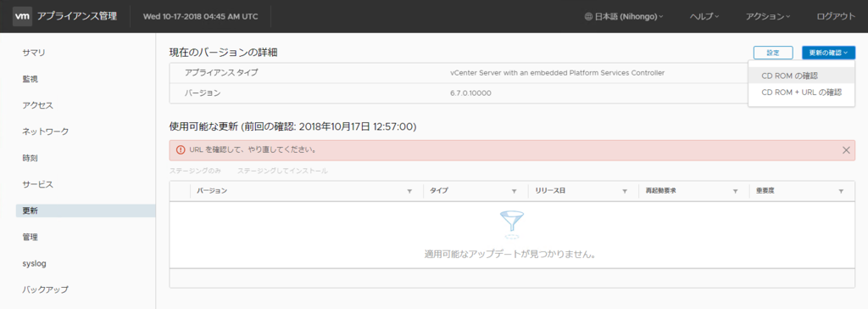Click the リリース日 column header
868x309 pixels.
point(549,191)
